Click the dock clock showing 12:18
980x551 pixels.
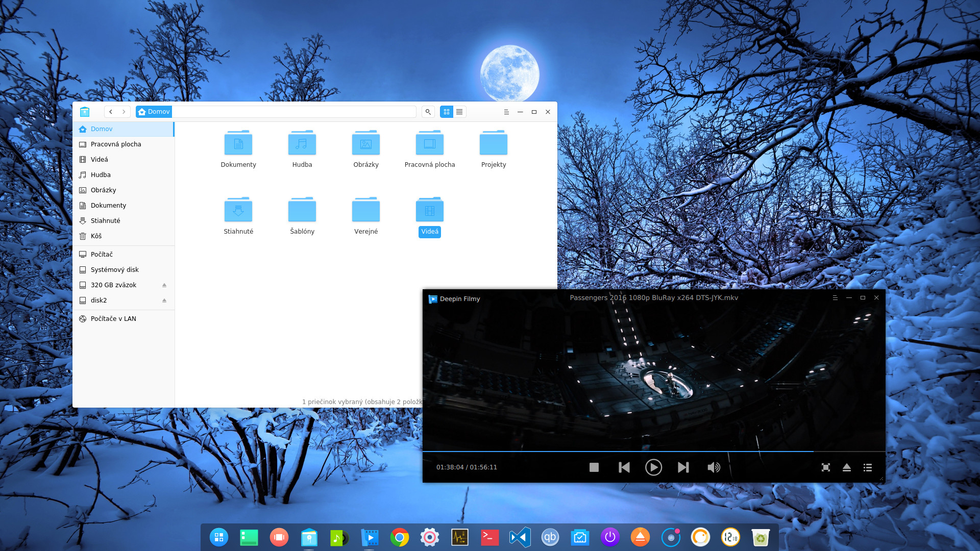pyautogui.click(x=730, y=537)
